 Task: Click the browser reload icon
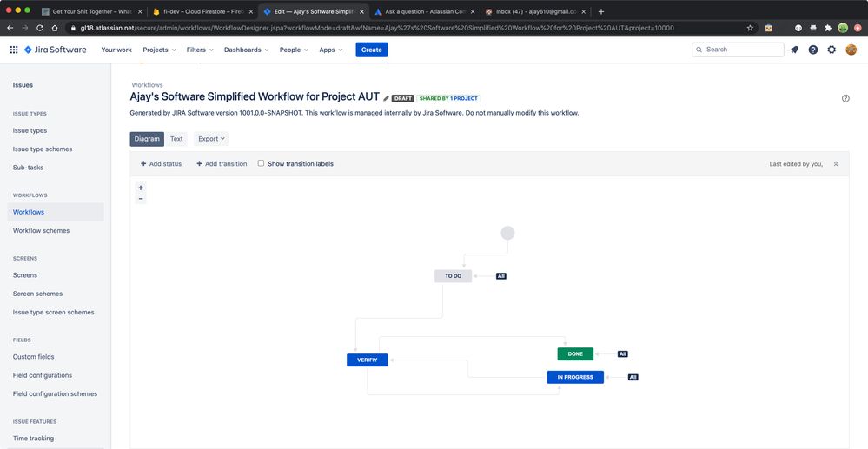(40, 28)
